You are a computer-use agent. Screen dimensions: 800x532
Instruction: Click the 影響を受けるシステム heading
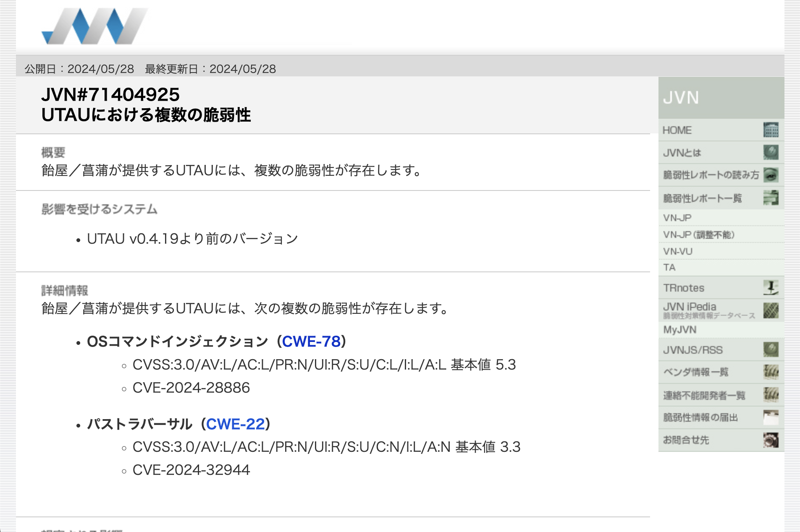pyautogui.click(x=100, y=209)
